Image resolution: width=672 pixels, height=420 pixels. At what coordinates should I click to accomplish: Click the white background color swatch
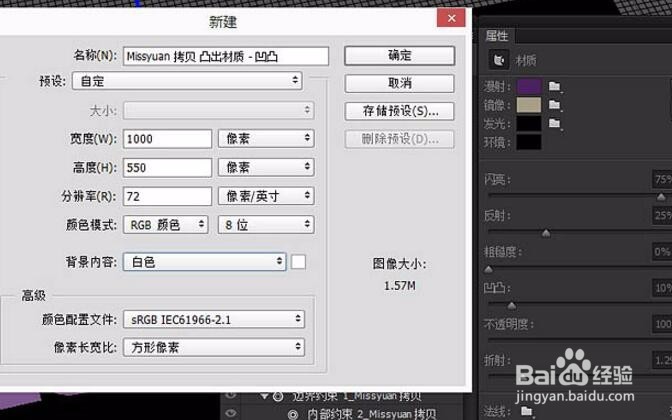tap(298, 262)
